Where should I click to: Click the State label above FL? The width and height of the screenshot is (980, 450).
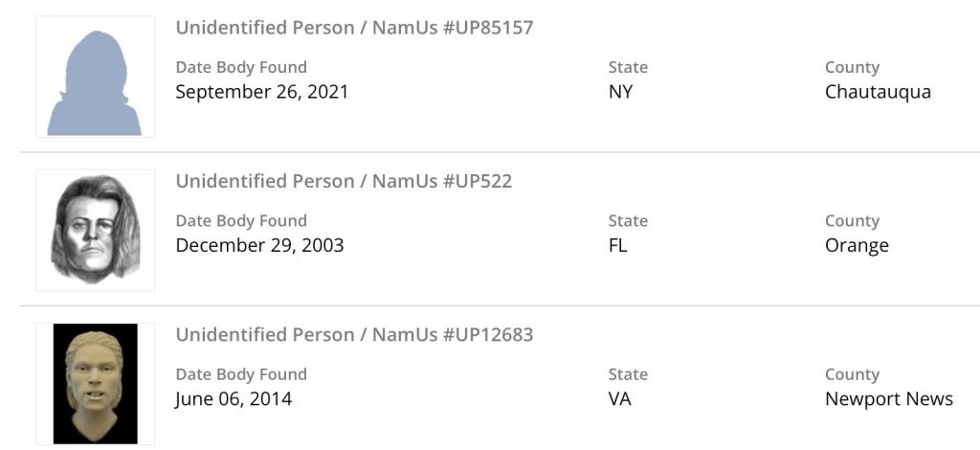(x=628, y=220)
